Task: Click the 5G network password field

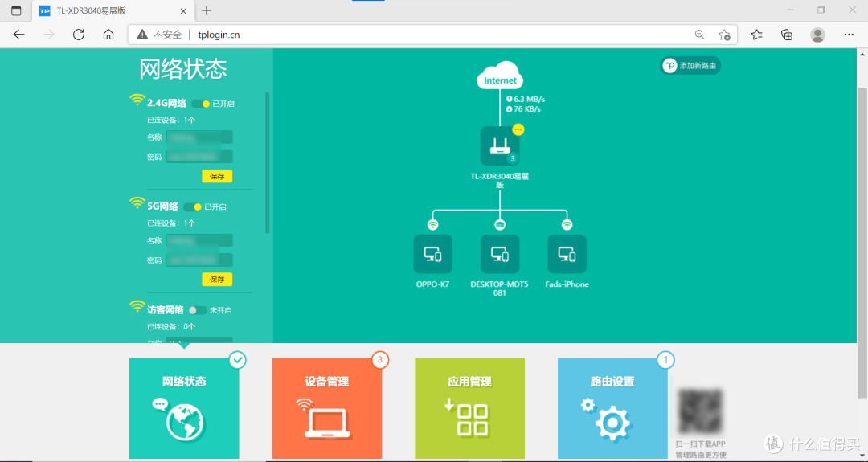Action: click(x=199, y=260)
